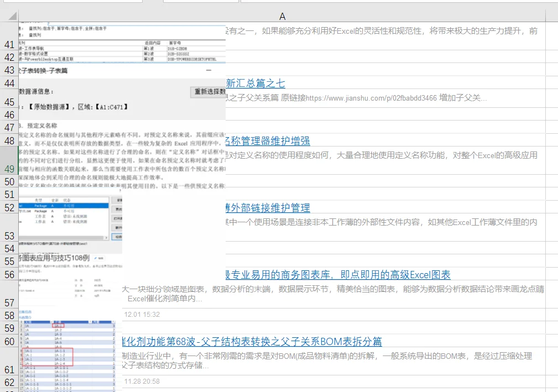Select the link list dialog thumbnail with blue row

(70, 221)
